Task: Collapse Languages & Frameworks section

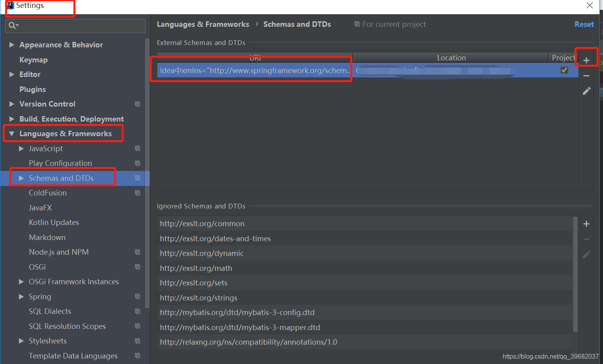Action: (12, 134)
